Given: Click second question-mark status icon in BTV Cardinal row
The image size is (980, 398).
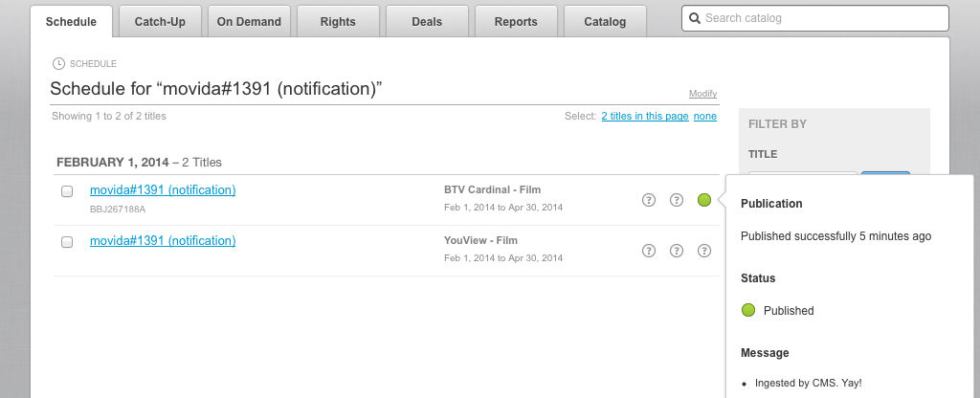Looking at the screenshot, I should 677,200.
